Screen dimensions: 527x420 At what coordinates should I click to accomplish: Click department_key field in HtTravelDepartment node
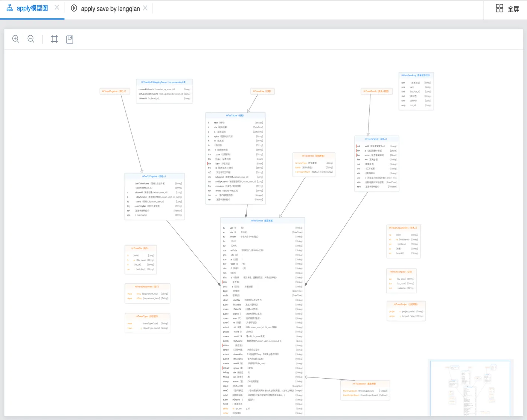coord(148,294)
